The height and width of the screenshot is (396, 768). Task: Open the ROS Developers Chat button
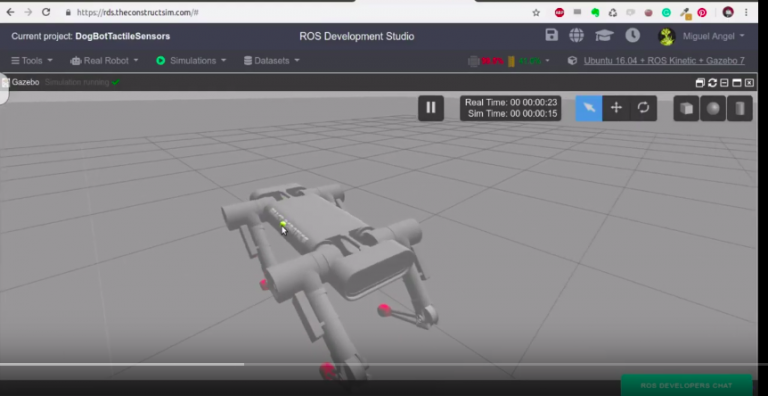point(686,385)
